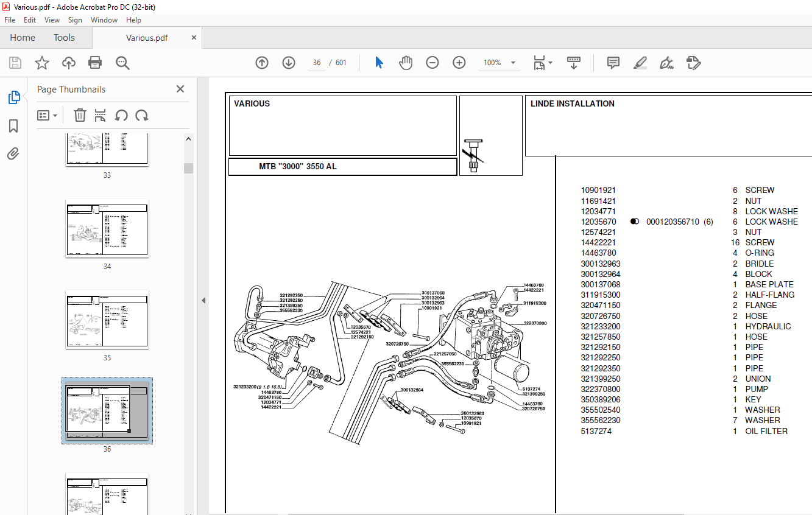Delete the selected page with the trash icon

coord(80,115)
